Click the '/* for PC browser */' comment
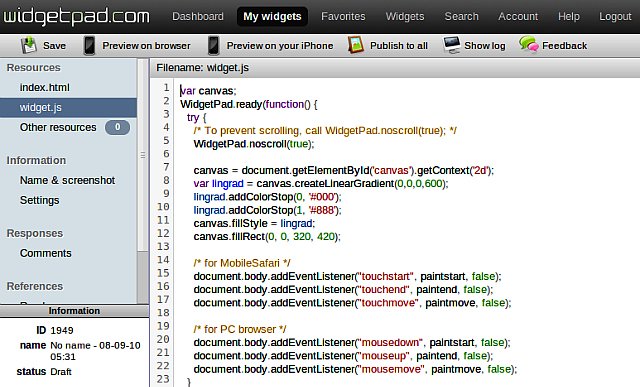 point(240,329)
